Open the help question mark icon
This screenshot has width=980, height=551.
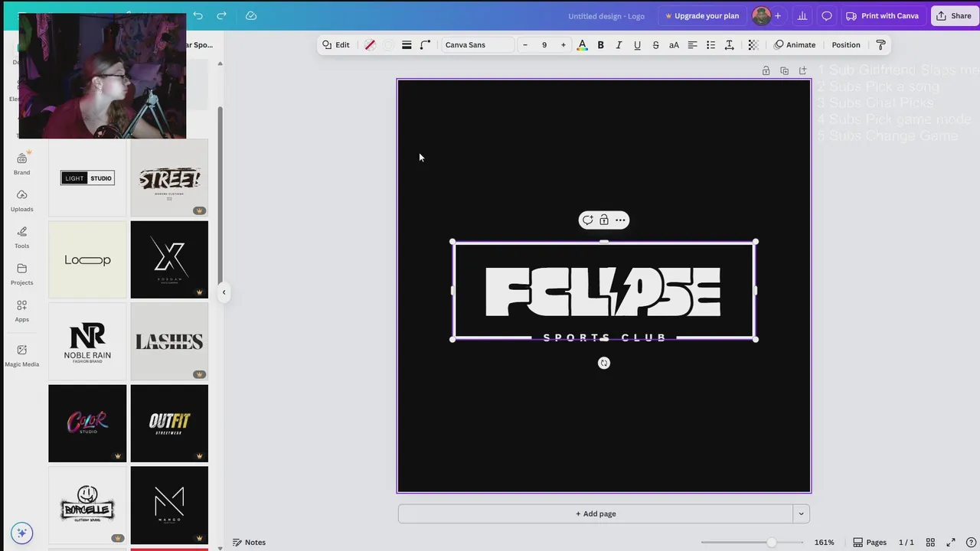(971, 543)
